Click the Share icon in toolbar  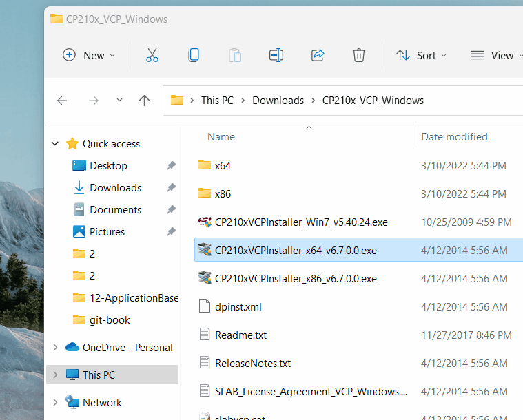tap(318, 56)
